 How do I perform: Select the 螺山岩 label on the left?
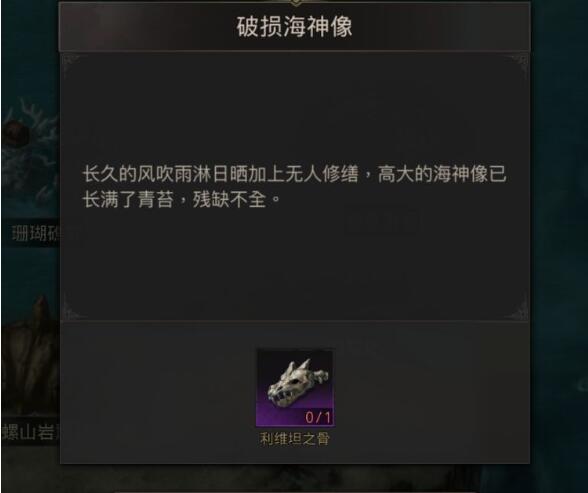[x=32, y=432]
